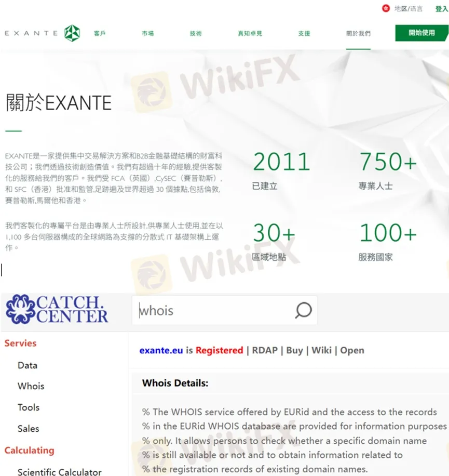Click the 2011 已建立 statistic
This screenshot has width=449, height=476.
(281, 170)
